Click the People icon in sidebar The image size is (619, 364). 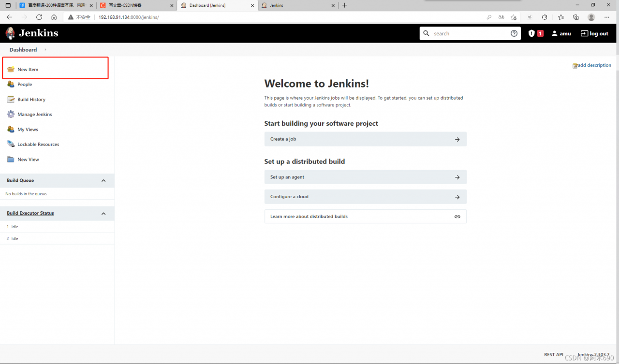(11, 84)
